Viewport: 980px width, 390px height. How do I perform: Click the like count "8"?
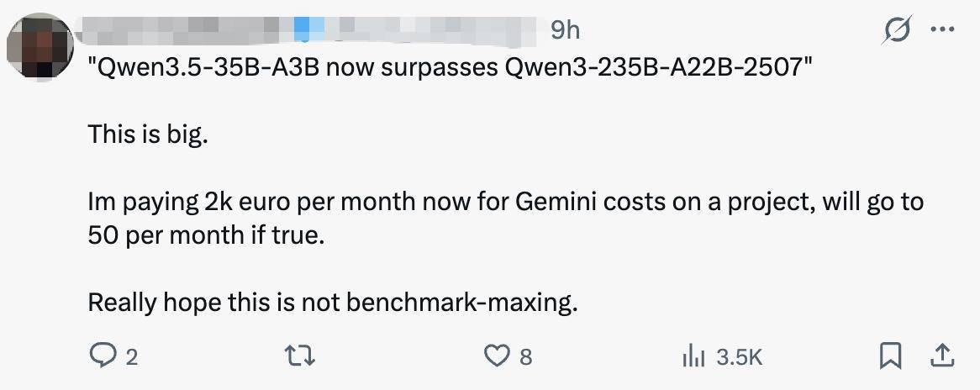coord(526,357)
